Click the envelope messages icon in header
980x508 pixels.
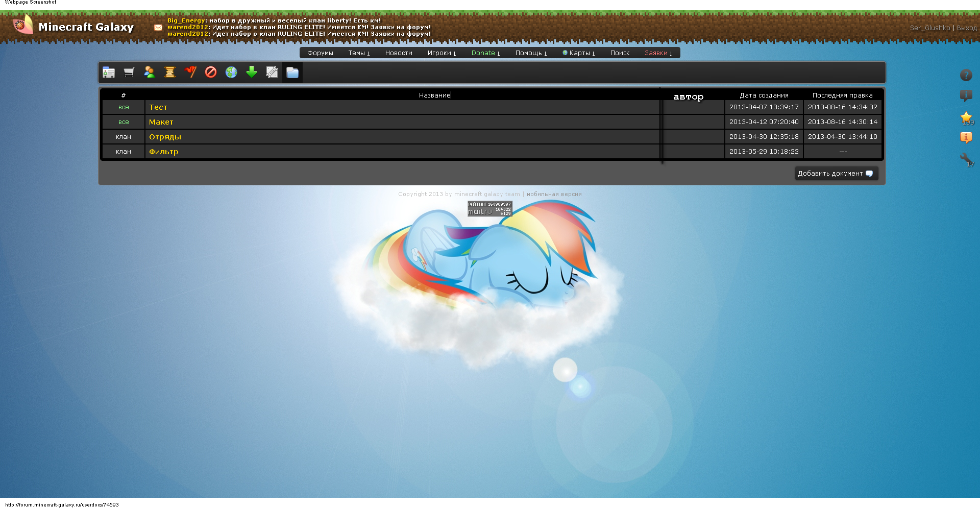point(158,28)
